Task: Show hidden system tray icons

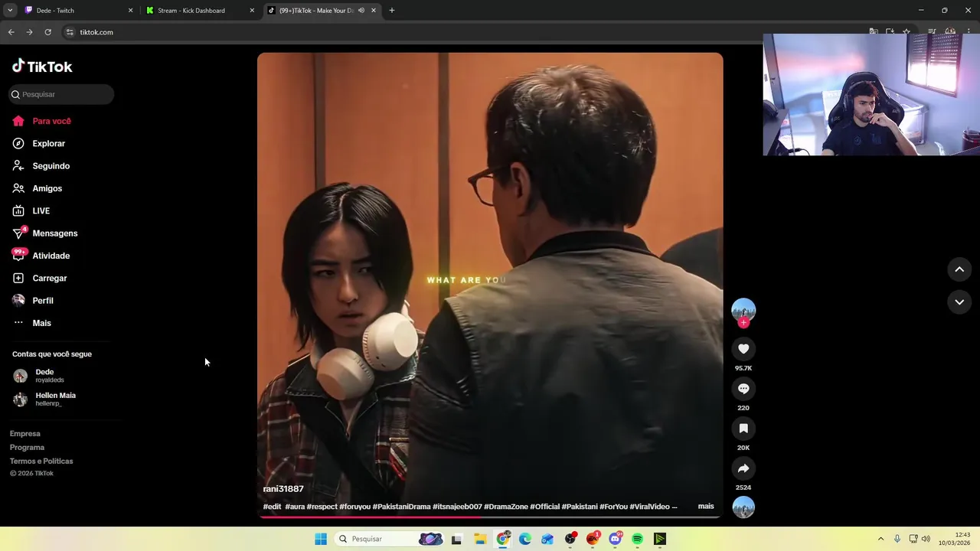Action: [880, 539]
